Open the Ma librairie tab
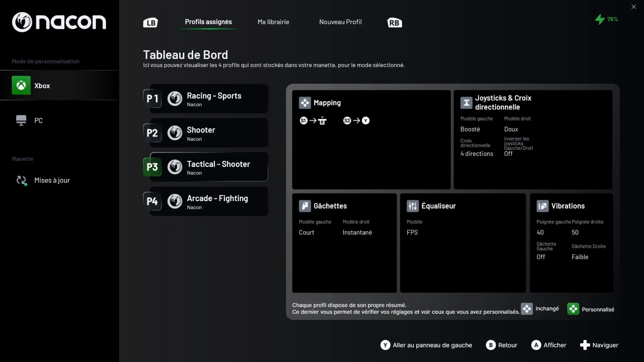644x362 pixels. [273, 22]
